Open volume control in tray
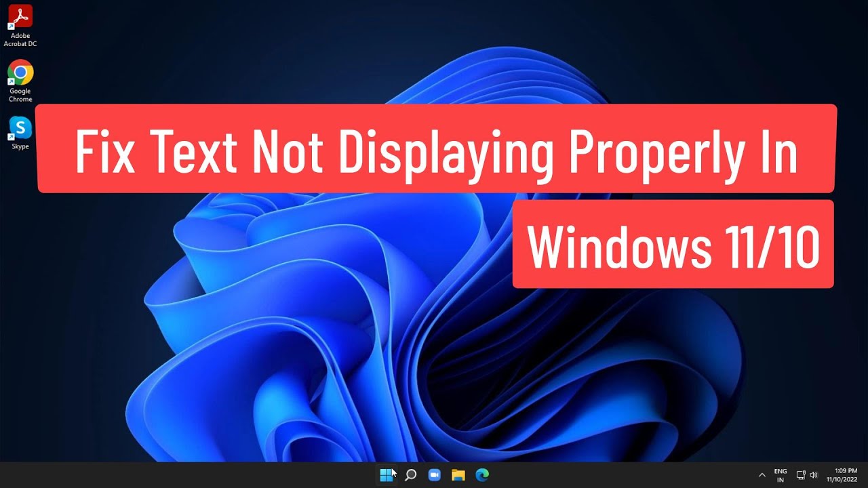The height and width of the screenshot is (488, 868). 814,475
